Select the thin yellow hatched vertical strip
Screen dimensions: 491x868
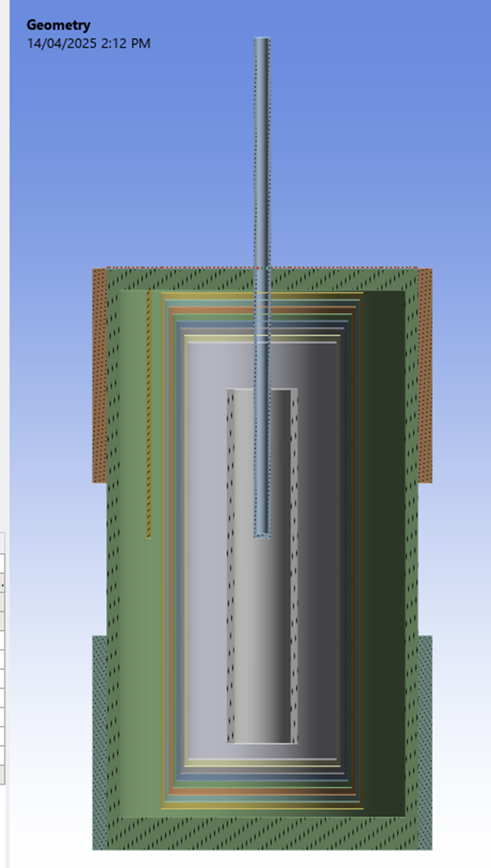[149, 414]
